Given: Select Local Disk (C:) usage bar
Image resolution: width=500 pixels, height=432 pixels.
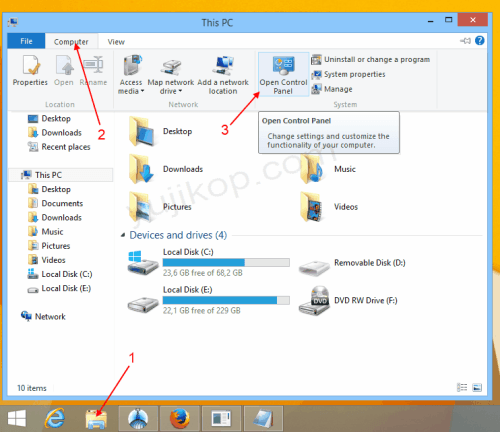Looking at the screenshot, I should click(226, 263).
